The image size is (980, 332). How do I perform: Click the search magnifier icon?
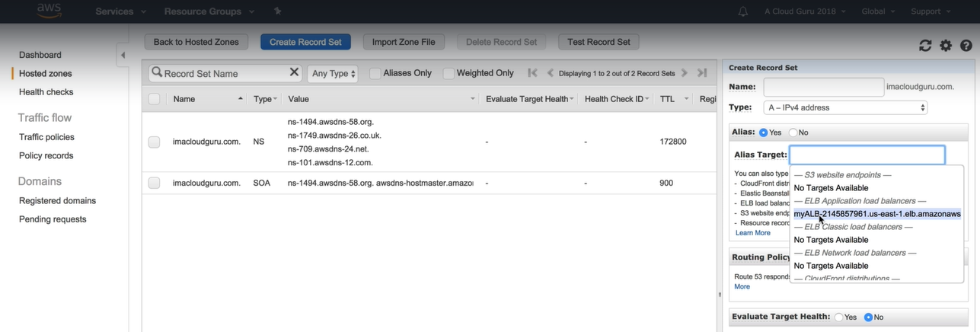pyautogui.click(x=157, y=72)
